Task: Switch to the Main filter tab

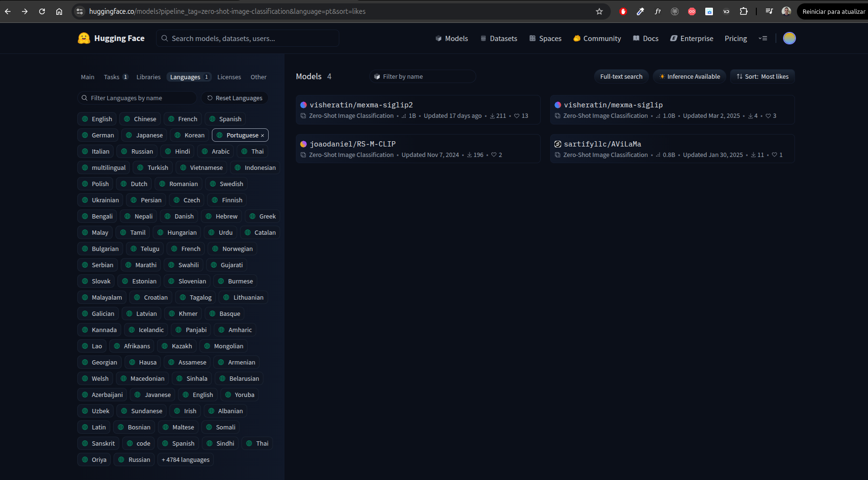Action: (x=88, y=77)
